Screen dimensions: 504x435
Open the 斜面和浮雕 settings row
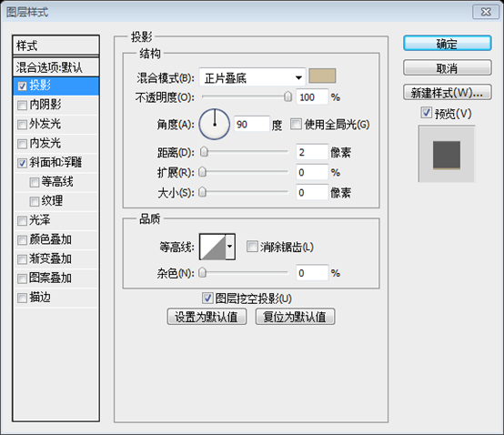pyautogui.click(x=55, y=163)
